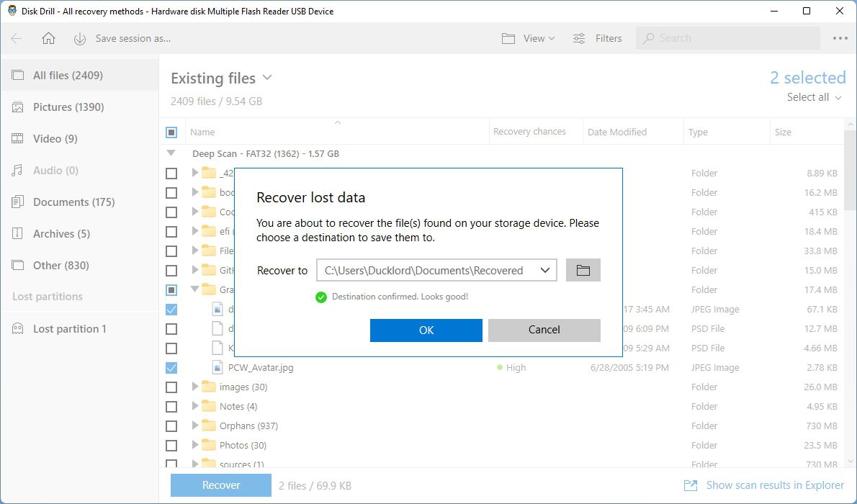This screenshot has width=857, height=504.
Task: Check the Photos folder checkbox
Action: click(x=171, y=446)
